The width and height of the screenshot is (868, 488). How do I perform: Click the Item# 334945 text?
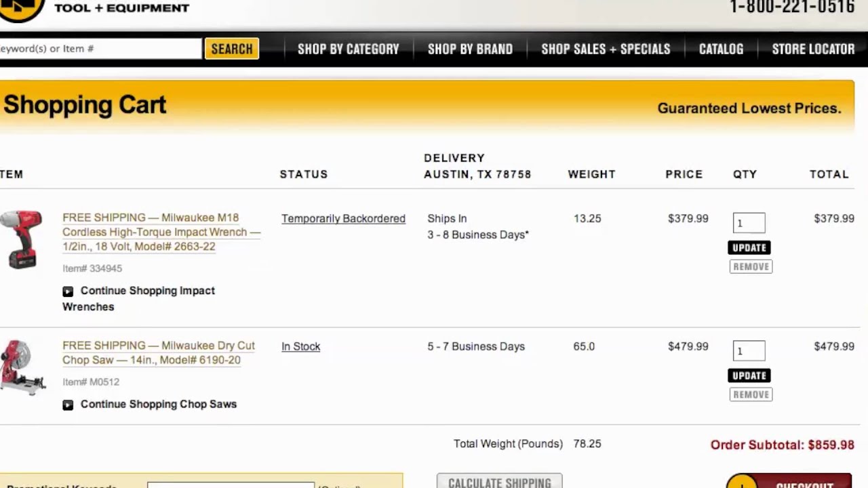[x=92, y=268]
